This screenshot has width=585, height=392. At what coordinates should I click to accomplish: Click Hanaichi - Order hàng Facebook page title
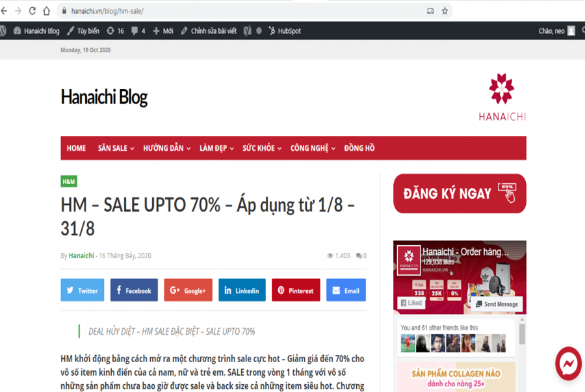click(x=465, y=252)
